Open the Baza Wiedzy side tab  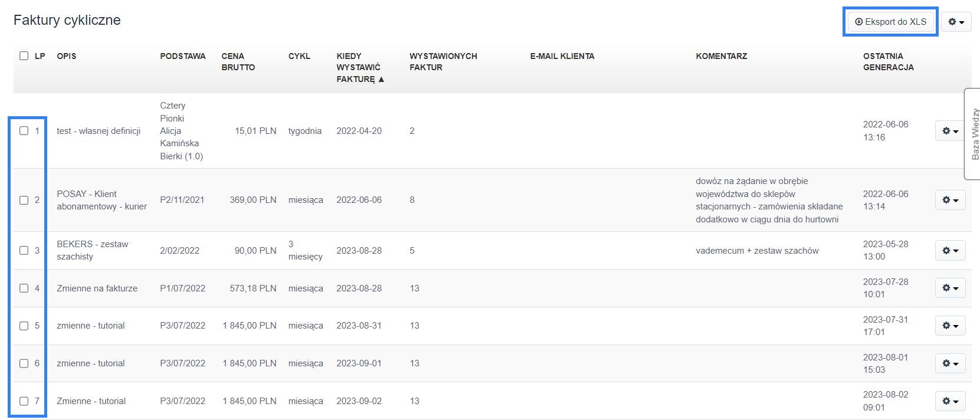[x=974, y=134]
